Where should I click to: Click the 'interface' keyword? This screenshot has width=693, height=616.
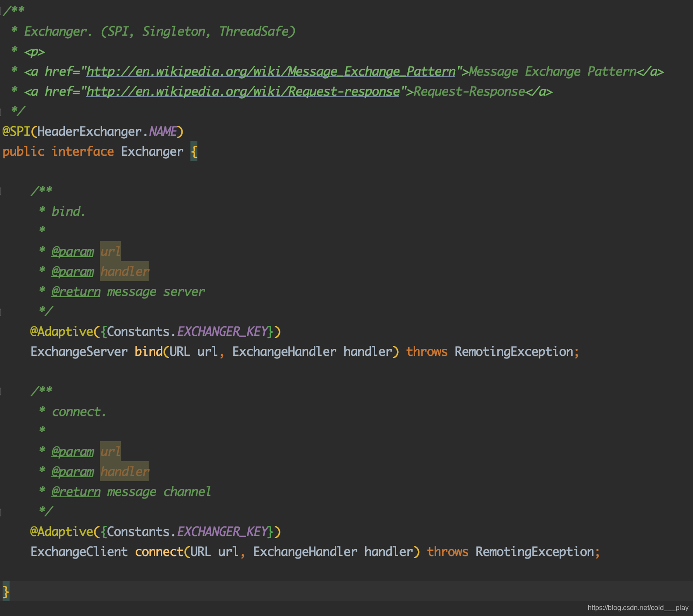(x=83, y=152)
